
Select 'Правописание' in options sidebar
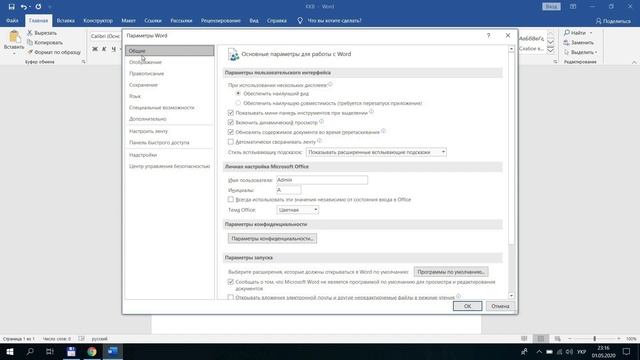(169, 73)
